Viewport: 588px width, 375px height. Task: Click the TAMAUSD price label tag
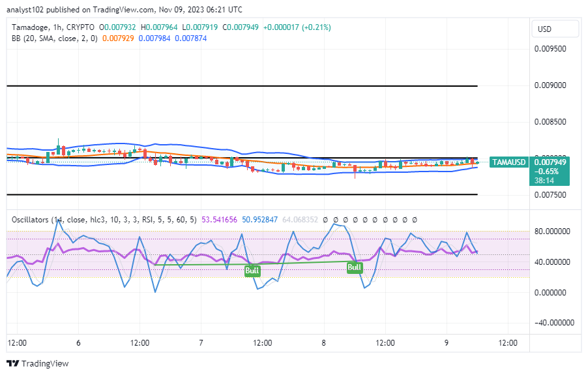509,162
